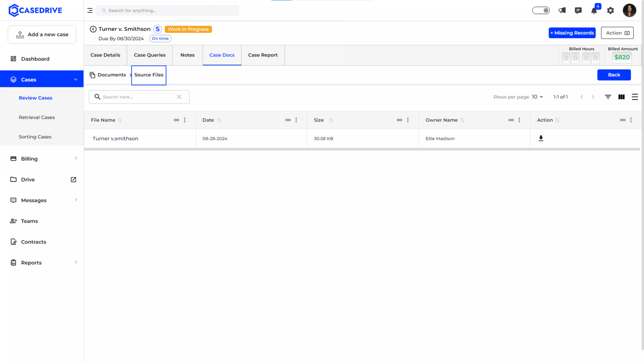This screenshot has height=362, width=644.
Task: Toggle the dark/light theme switch
Action: click(x=541, y=11)
